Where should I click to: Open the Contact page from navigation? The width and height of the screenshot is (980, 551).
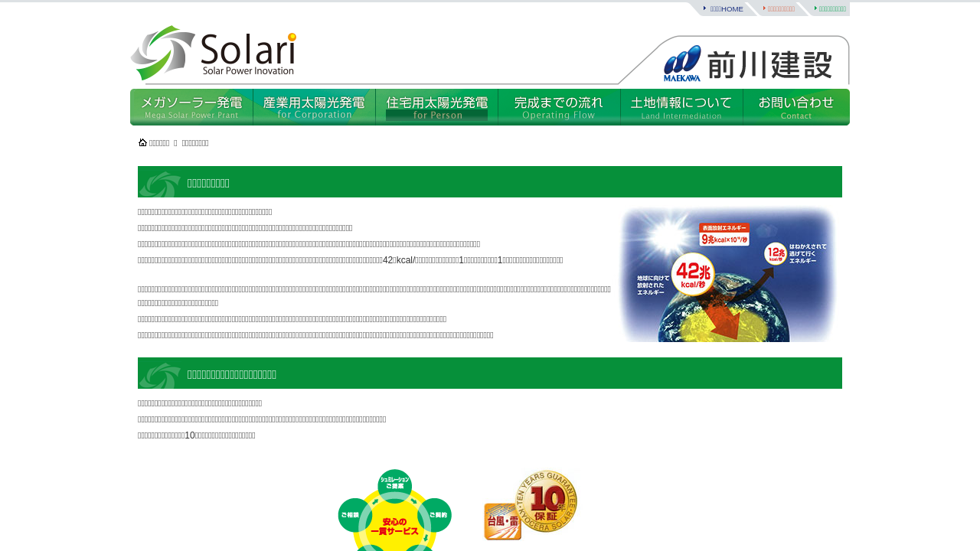[x=796, y=107]
